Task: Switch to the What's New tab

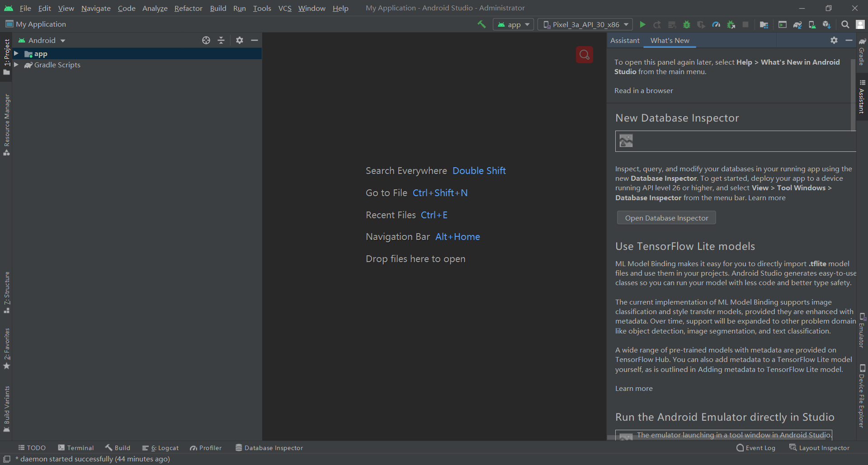Action: pos(670,40)
